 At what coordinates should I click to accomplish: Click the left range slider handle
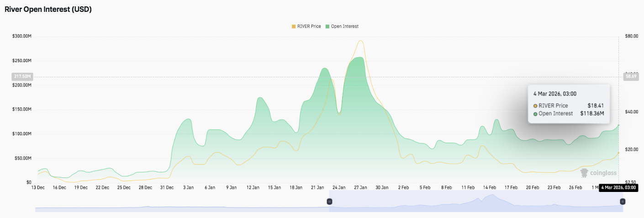329,201
